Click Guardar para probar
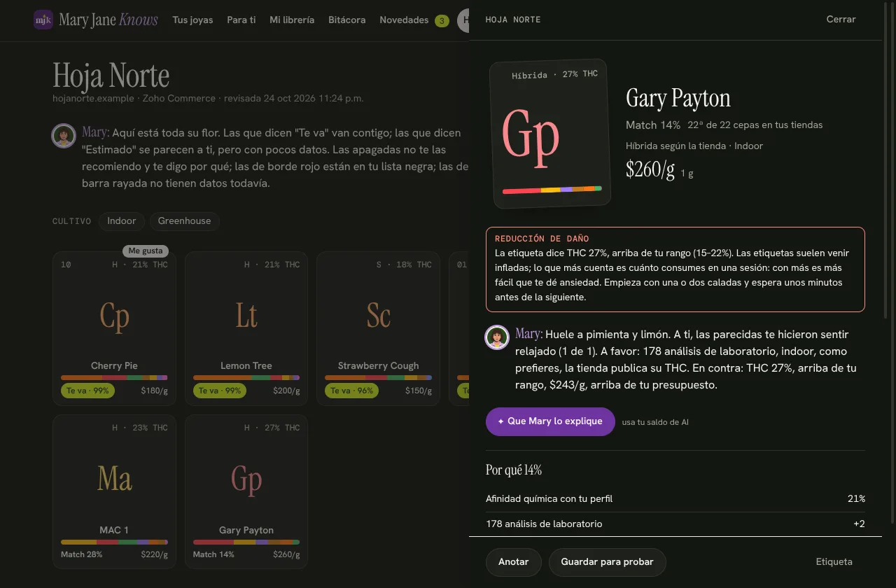The width and height of the screenshot is (896, 588). [607, 562]
